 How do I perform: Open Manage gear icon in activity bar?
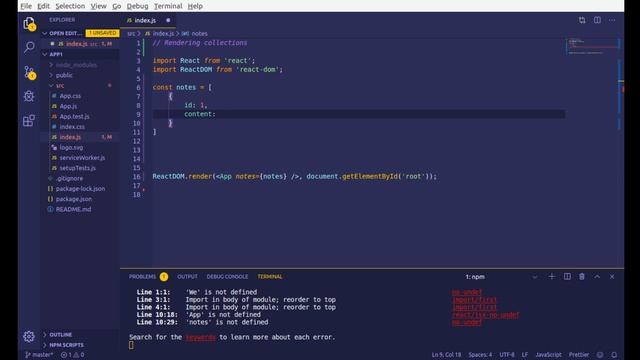click(x=29, y=336)
